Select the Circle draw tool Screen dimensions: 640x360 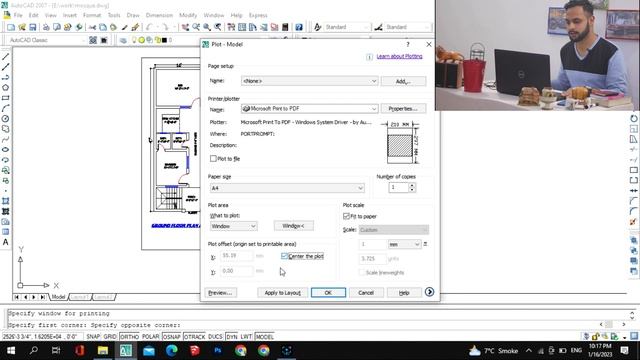tap(5, 119)
